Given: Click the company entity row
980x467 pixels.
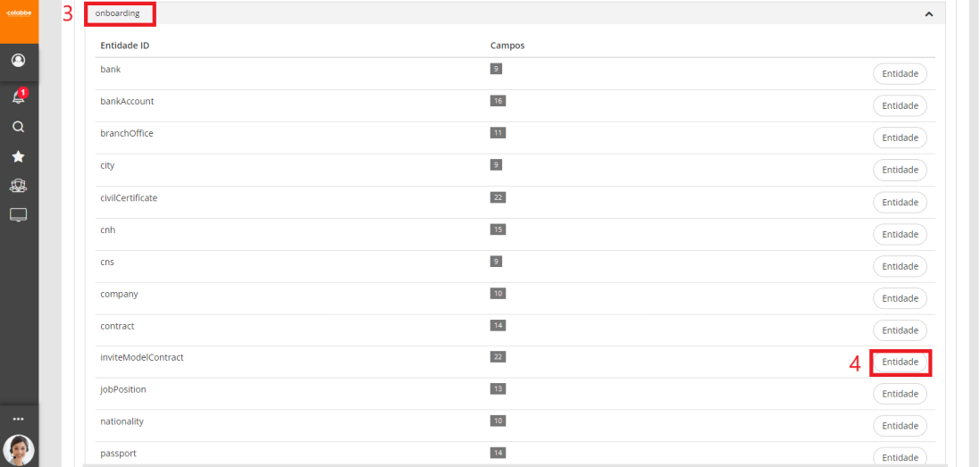Looking at the screenshot, I should (x=119, y=294).
